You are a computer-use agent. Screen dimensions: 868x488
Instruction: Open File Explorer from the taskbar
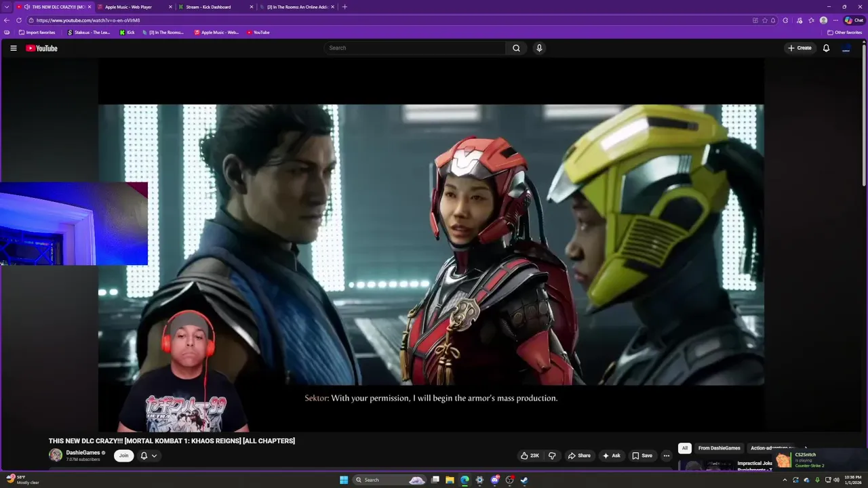[x=450, y=480]
